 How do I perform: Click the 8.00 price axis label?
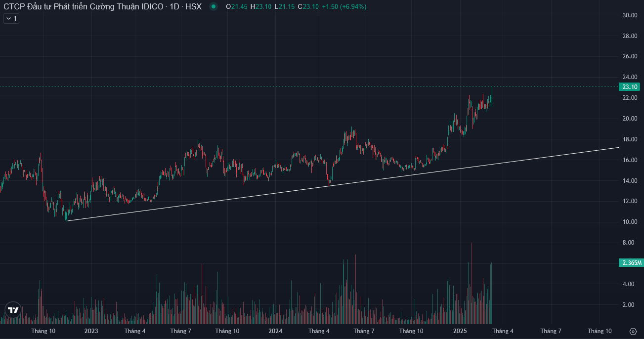point(630,243)
